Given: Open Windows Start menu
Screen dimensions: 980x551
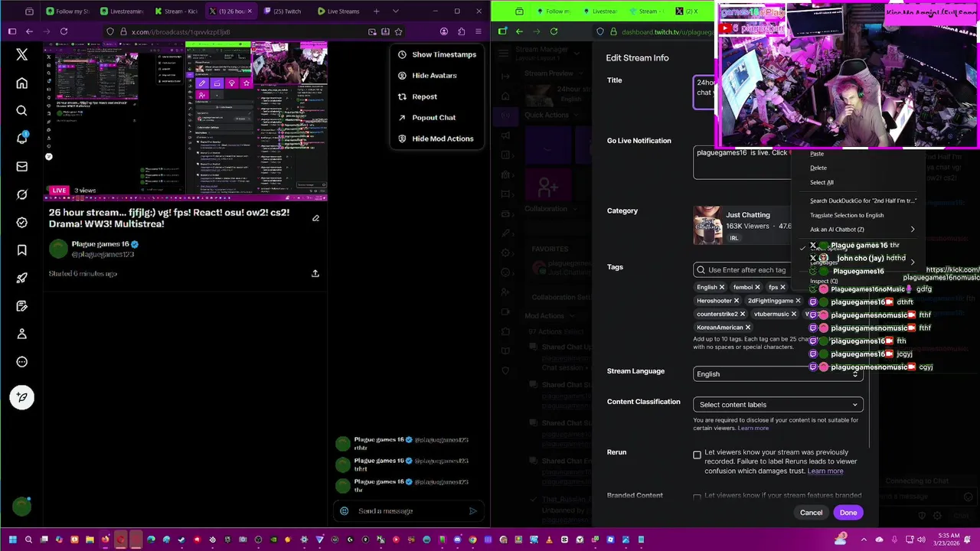Looking at the screenshot, I should coord(12,540).
